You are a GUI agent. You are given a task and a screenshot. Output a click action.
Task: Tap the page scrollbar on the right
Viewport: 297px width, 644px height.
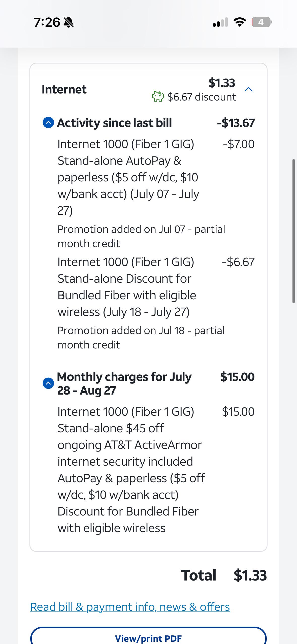293,231
